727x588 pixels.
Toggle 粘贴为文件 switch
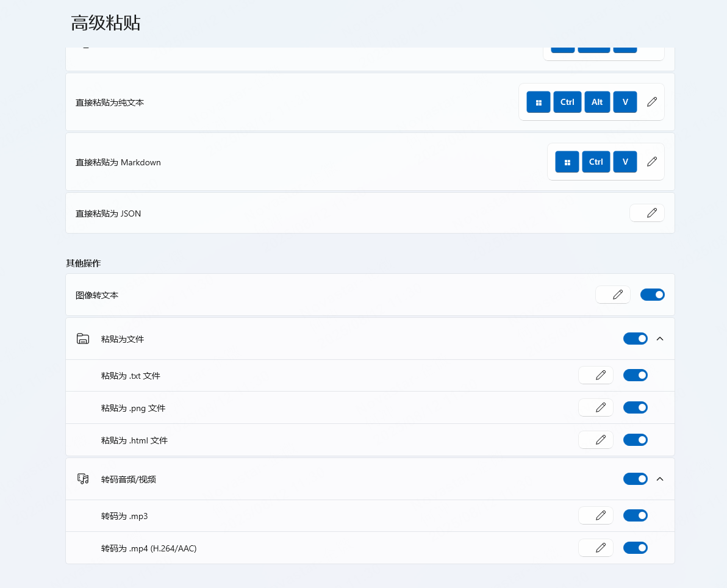click(635, 339)
